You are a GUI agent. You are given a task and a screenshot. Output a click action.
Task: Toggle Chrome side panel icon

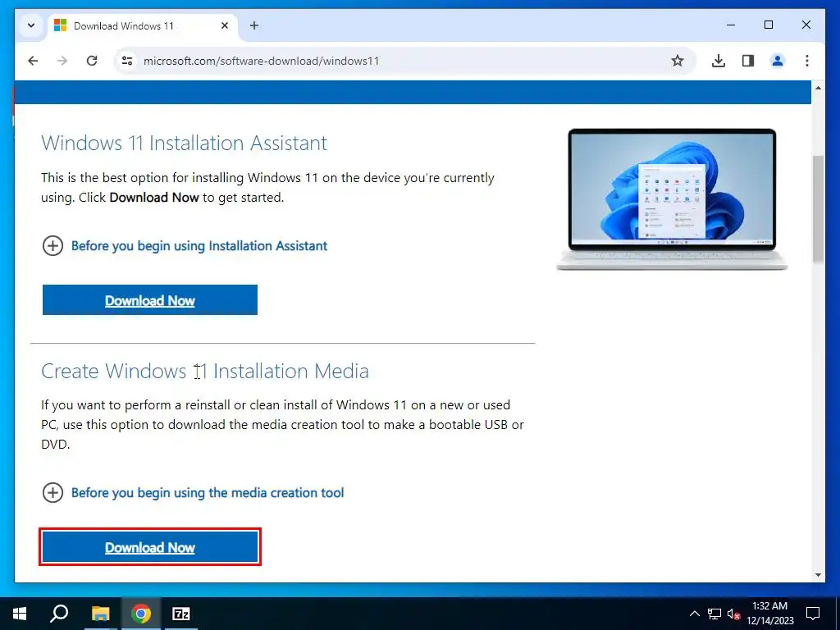[x=748, y=61]
